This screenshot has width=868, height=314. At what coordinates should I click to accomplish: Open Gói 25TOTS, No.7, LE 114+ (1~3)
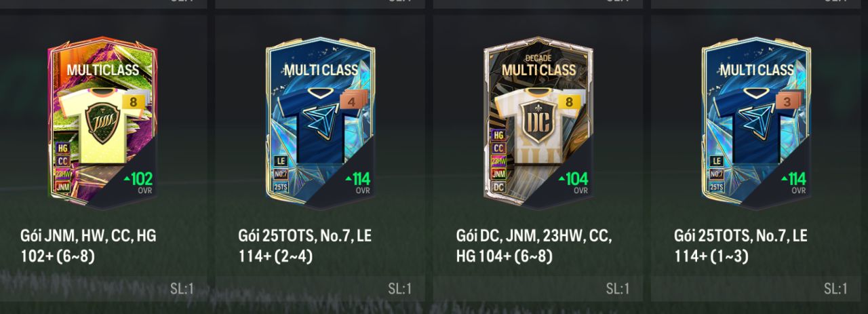pyautogui.click(x=741, y=246)
